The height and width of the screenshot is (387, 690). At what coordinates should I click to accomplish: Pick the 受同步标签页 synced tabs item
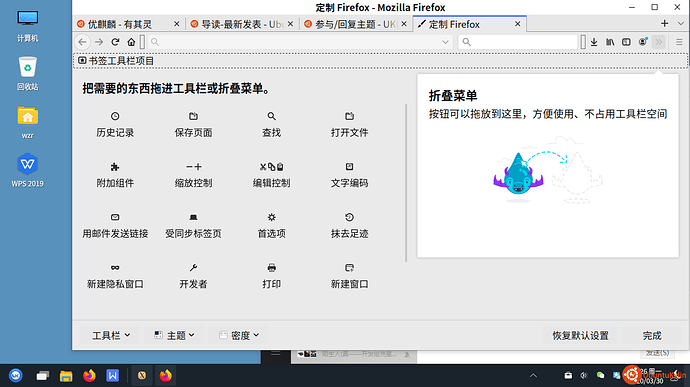click(193, 226)
